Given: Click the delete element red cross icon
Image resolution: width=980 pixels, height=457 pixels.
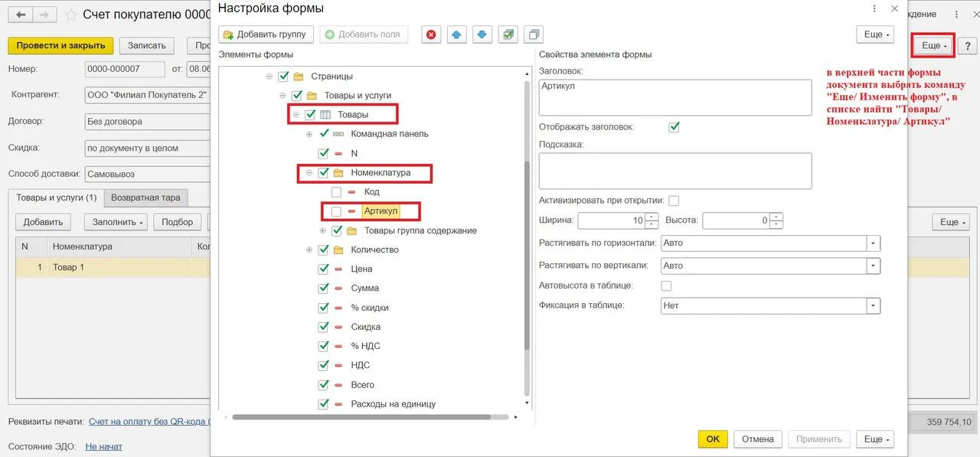Looking at the screenshot, I should (x=431, y=34).
